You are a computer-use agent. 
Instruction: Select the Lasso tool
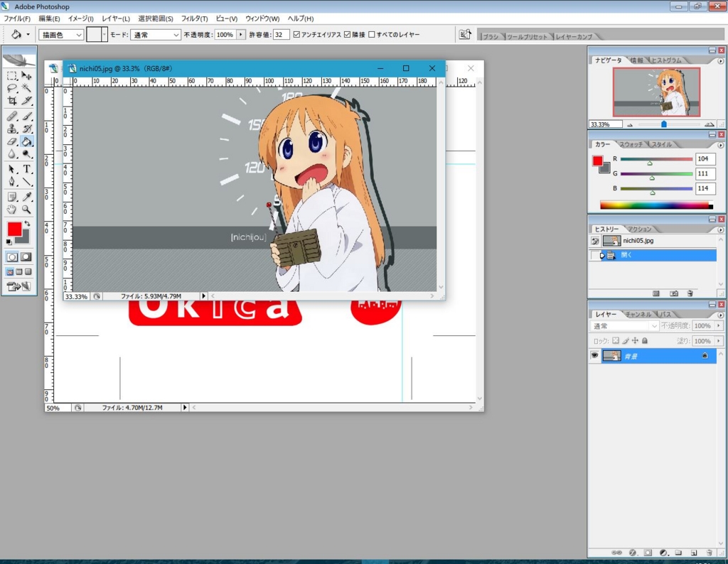point(12,88)
